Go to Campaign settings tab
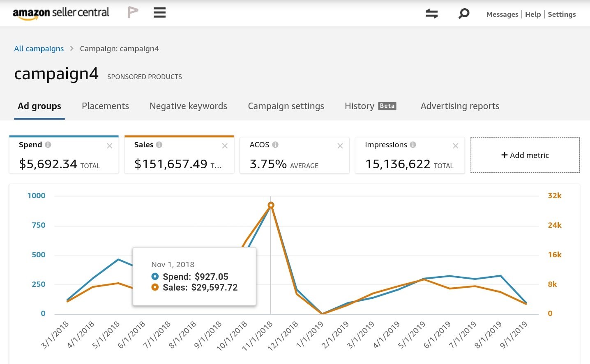 286,106
